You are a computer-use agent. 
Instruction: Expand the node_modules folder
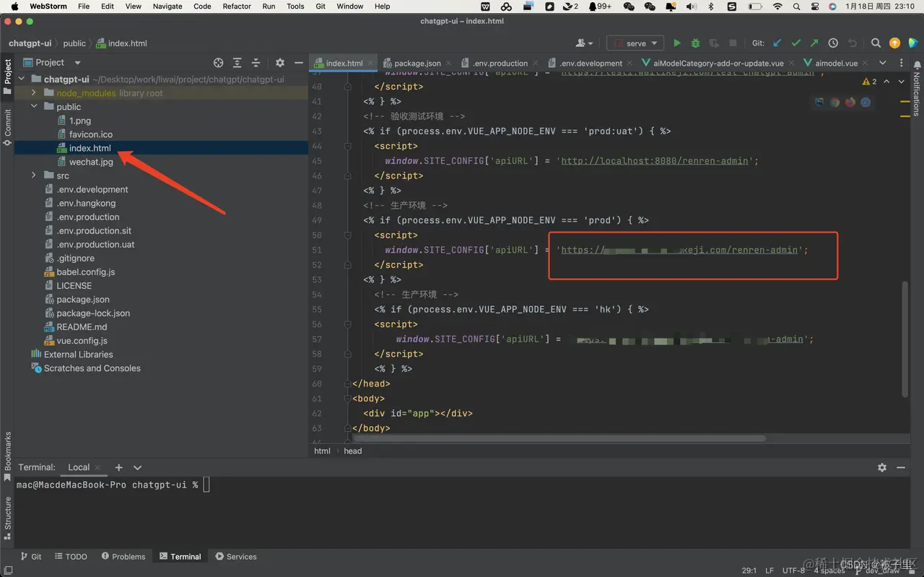[x=34, y=93]
